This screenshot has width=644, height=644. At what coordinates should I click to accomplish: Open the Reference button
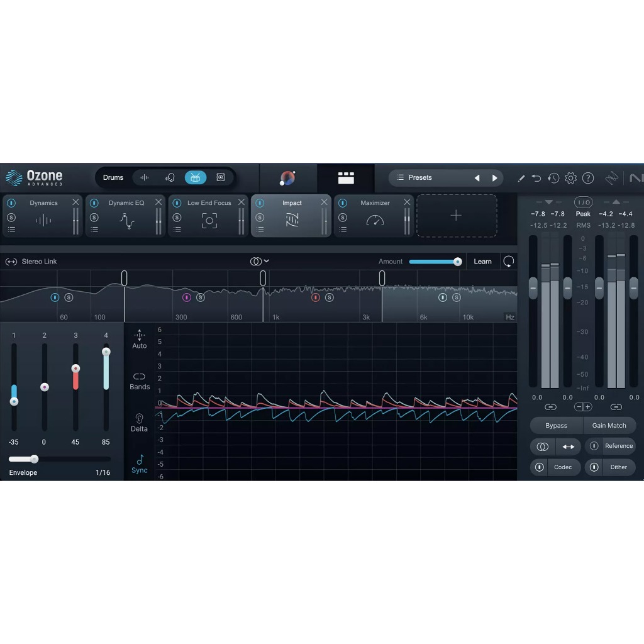click(x=619, y=446)
